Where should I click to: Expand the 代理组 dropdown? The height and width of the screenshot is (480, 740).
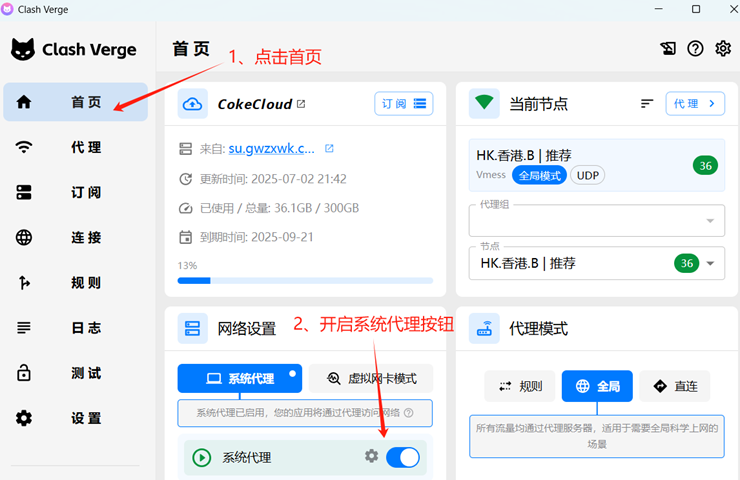click(x=597, y=220)
